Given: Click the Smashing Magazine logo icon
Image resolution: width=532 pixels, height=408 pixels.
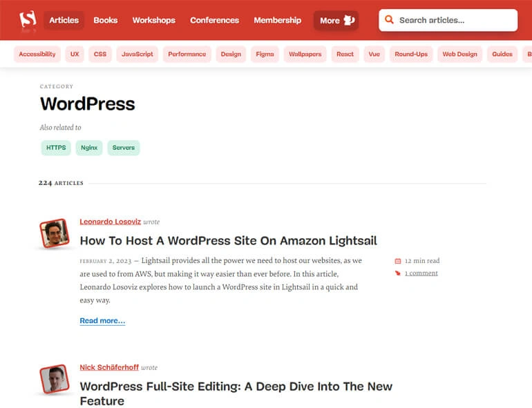Looking at the screenshot, I should pyautogui.click(x=28, y=20).
